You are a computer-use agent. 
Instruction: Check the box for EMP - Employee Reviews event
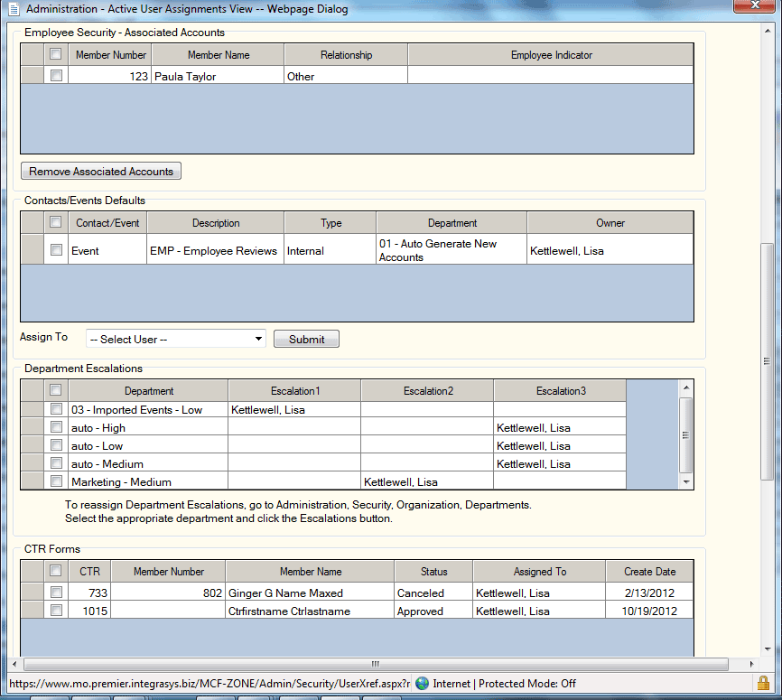click(x=56, y=249)
